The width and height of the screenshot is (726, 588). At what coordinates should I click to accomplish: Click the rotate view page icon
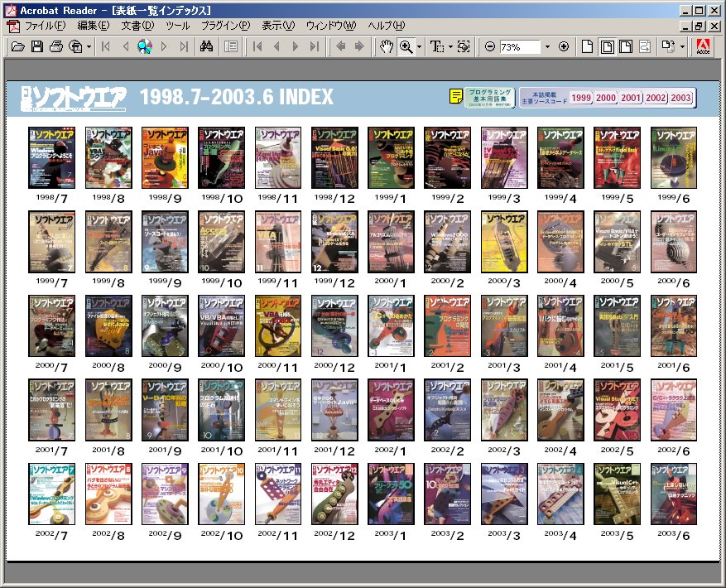tap(668, 46)
